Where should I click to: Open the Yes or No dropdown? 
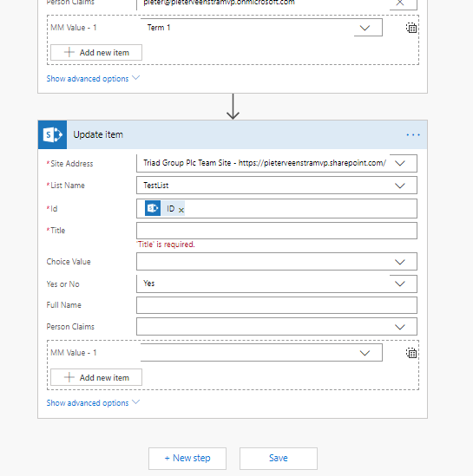[400, 284]
